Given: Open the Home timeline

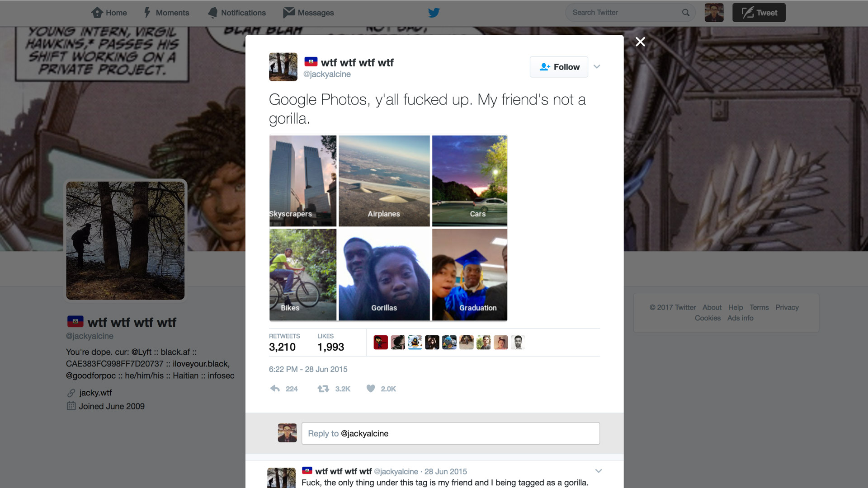Looking at the screenshot, I should click(109, 13).
